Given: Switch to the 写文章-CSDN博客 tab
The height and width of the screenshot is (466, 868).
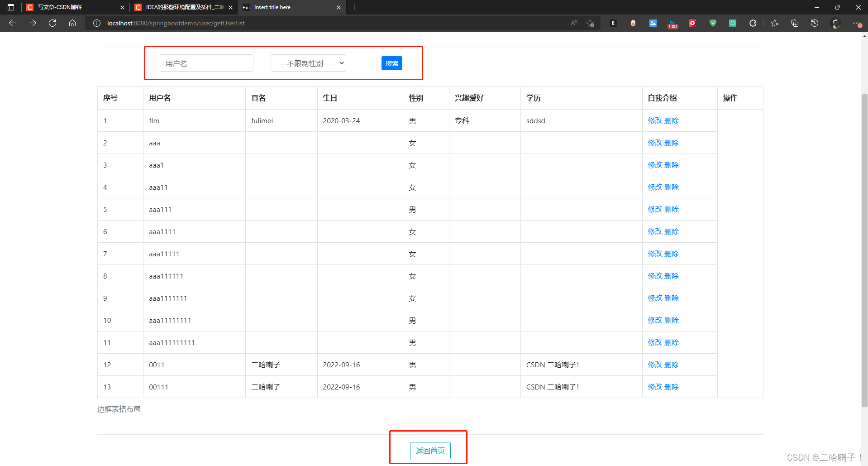Looking at the screenshot, I should pos(75,7).
